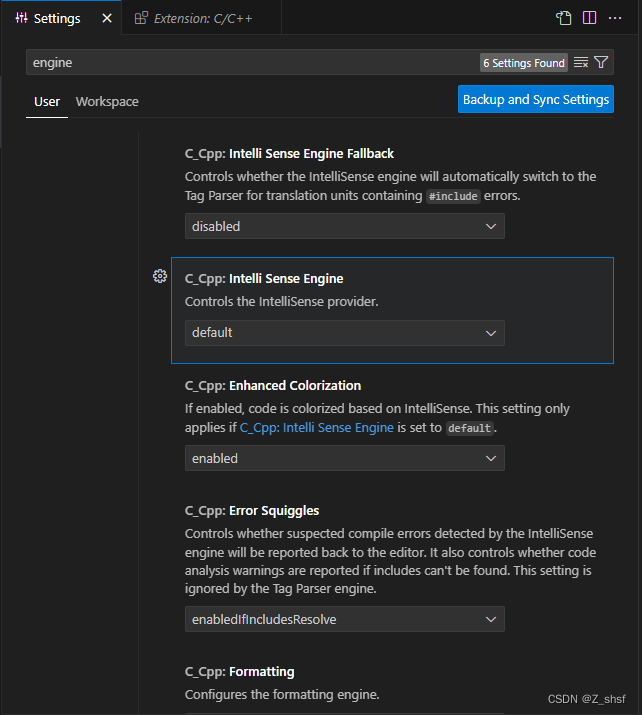Viewport: 642px width, 715px height.
Task: Click the Error Squiggles setting title
Action: click(x=252, y=511)
